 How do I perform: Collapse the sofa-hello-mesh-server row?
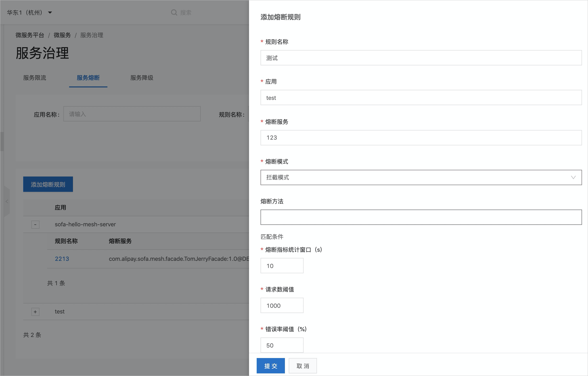coord(35,224)
